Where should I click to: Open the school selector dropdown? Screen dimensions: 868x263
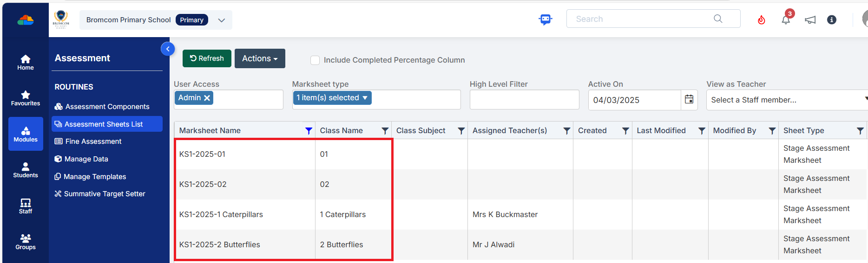(x=222, y=20)
